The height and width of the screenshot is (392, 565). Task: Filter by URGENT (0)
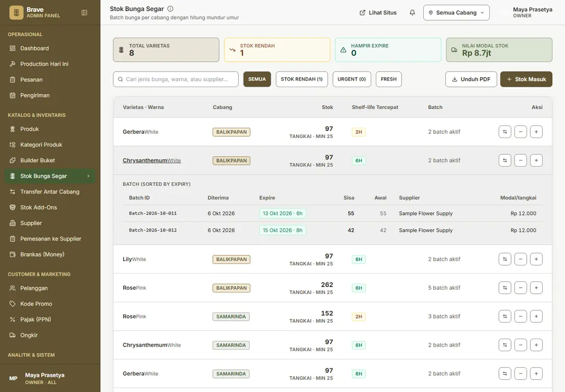352,79
